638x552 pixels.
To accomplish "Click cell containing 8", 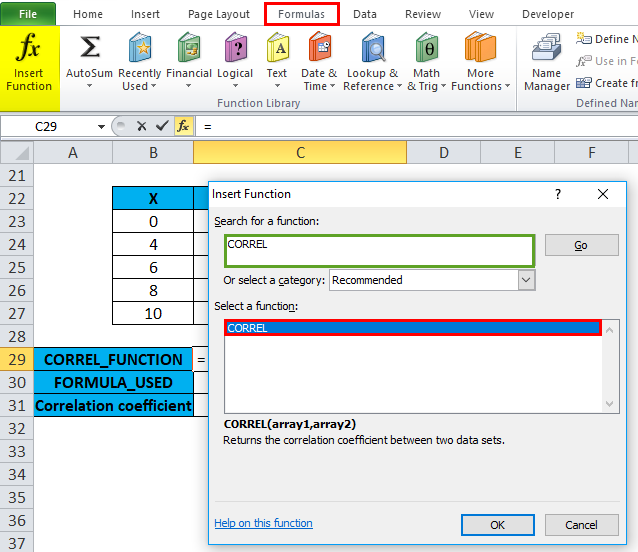I will [x=153, y=290].
